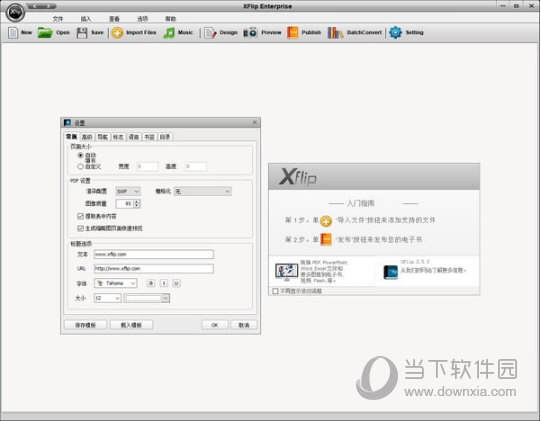Screen dimensions: 541x421
Task: Open the Design editor icon
Action: coord(210,33)
